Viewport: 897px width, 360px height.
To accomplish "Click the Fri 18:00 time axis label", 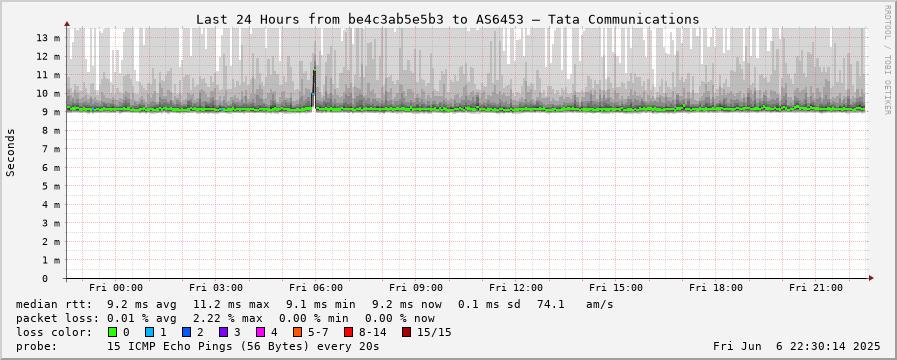I will (x=716, y=288).
